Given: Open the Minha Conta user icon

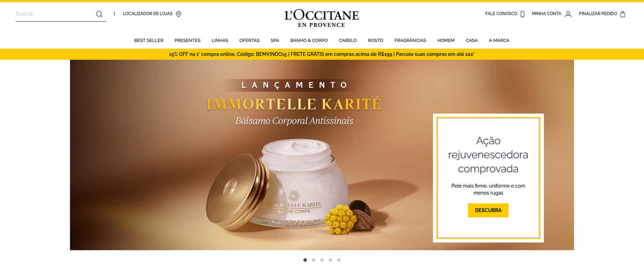Looking at the screenshot, I should 568,14.
